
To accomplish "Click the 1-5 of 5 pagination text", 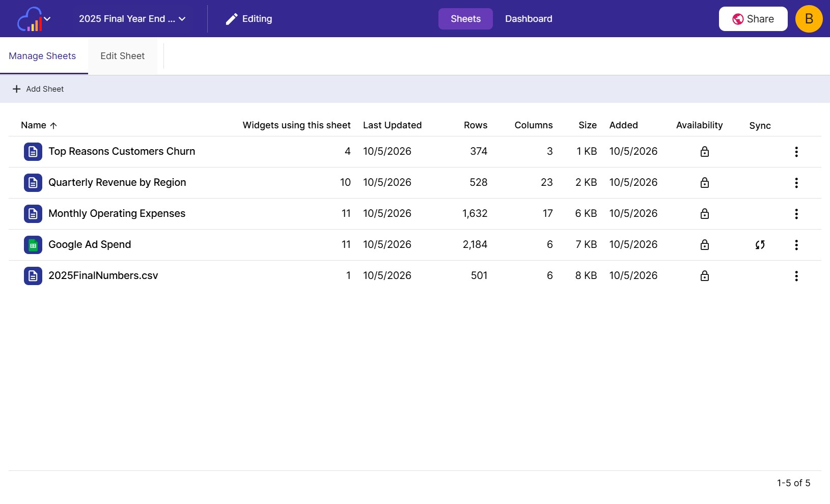I will pos(793,483).
